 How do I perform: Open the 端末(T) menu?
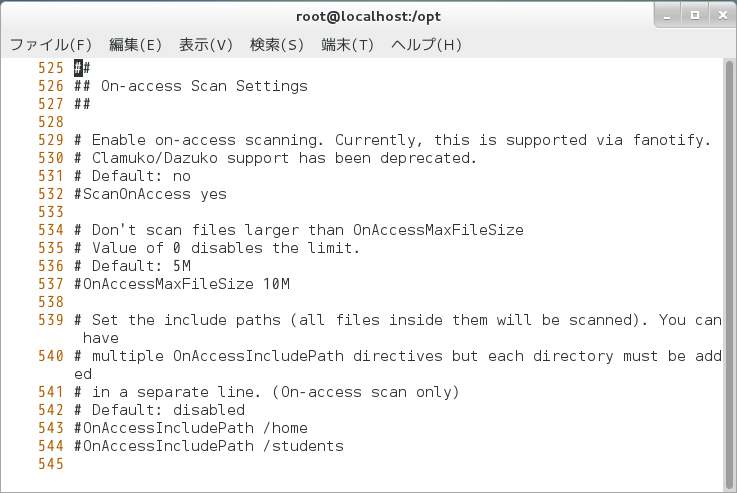[x=347, y=45]
